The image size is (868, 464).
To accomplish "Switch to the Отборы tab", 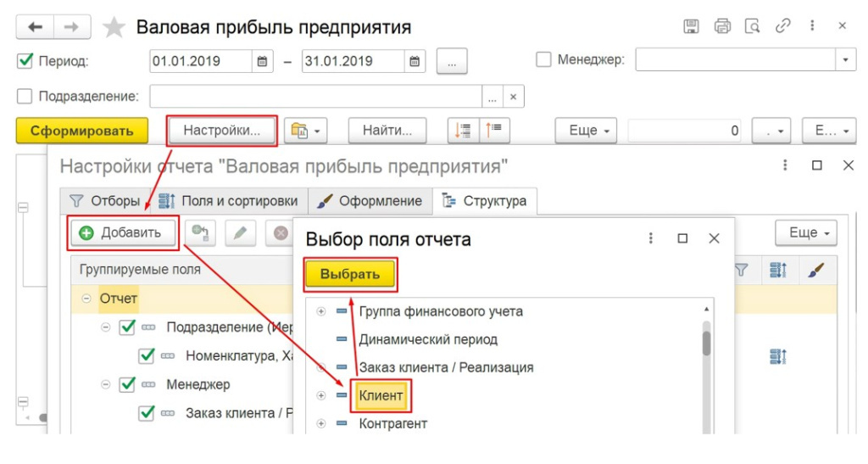I will click(x=104, y=201).
